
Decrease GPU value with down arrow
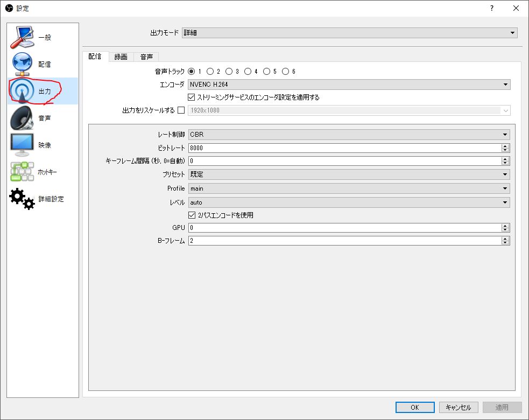click(x=505, y=230)
